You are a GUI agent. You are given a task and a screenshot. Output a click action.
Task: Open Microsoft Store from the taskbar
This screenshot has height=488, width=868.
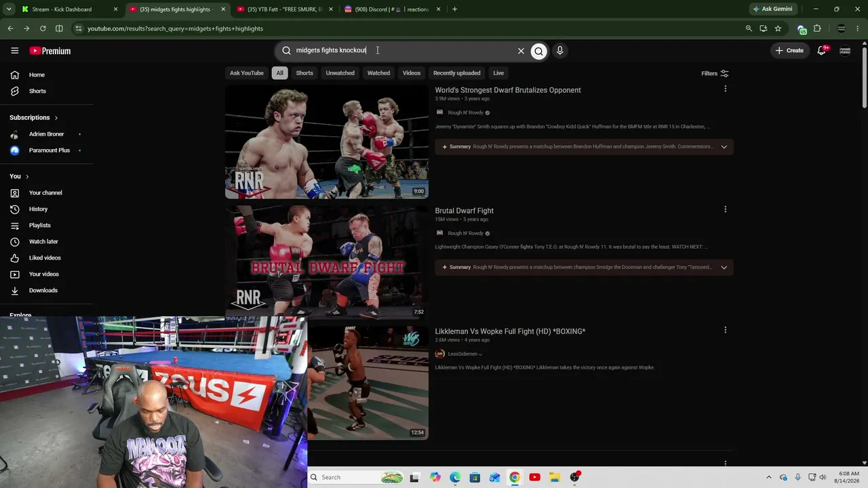coord(475,477)
